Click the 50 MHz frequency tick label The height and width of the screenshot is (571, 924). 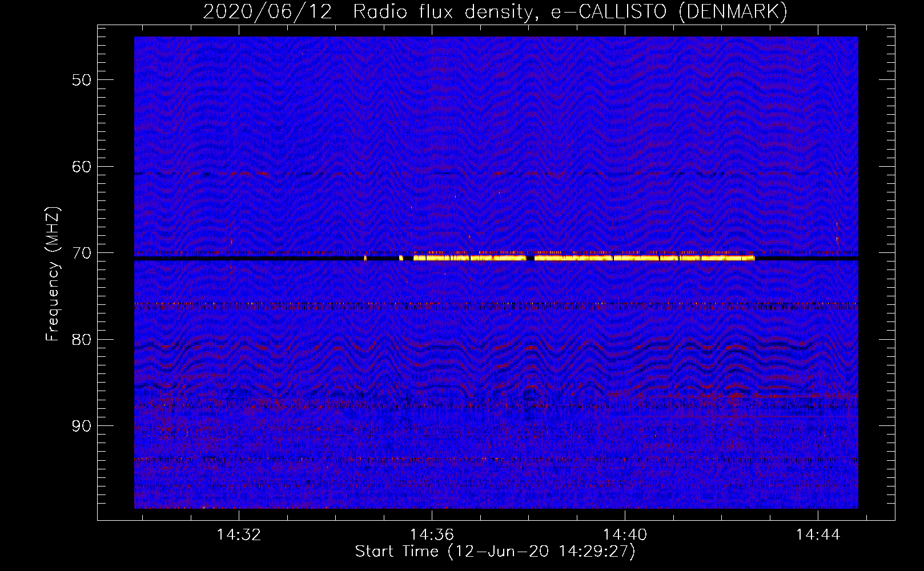(x=82, y=80)
